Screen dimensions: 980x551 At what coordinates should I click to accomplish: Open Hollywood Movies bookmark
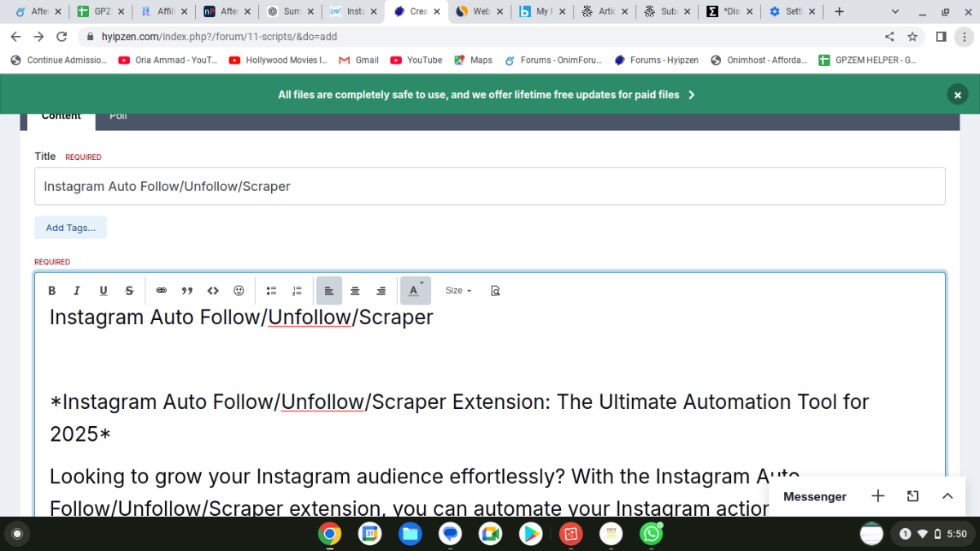tap(278, 60)
